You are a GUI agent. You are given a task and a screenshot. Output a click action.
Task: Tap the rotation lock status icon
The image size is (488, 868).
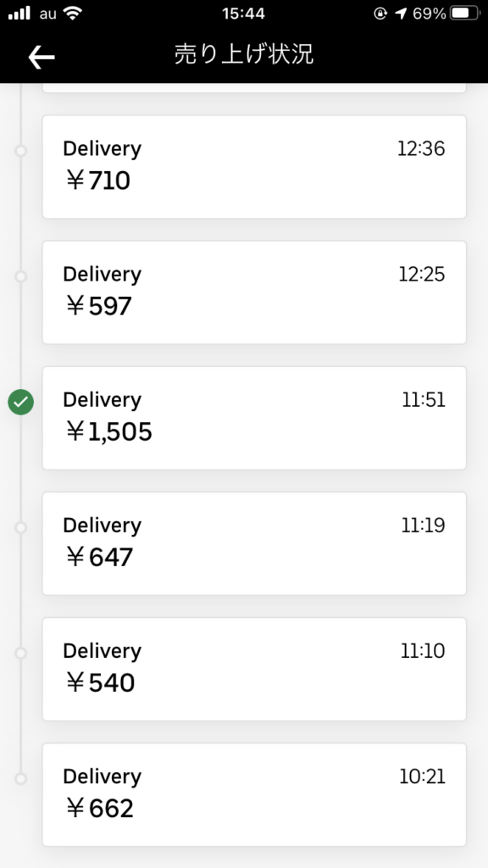380,14
